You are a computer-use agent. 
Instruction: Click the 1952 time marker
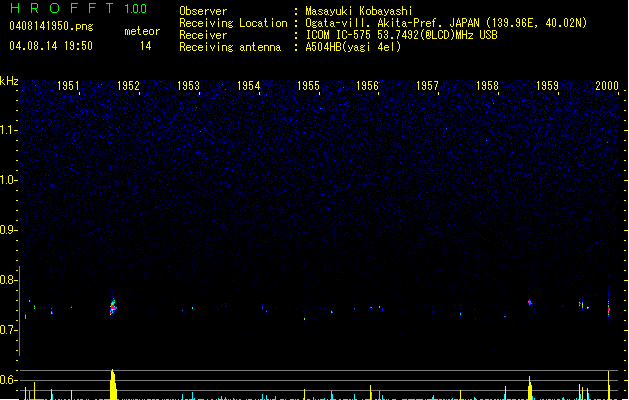[128, 85]
